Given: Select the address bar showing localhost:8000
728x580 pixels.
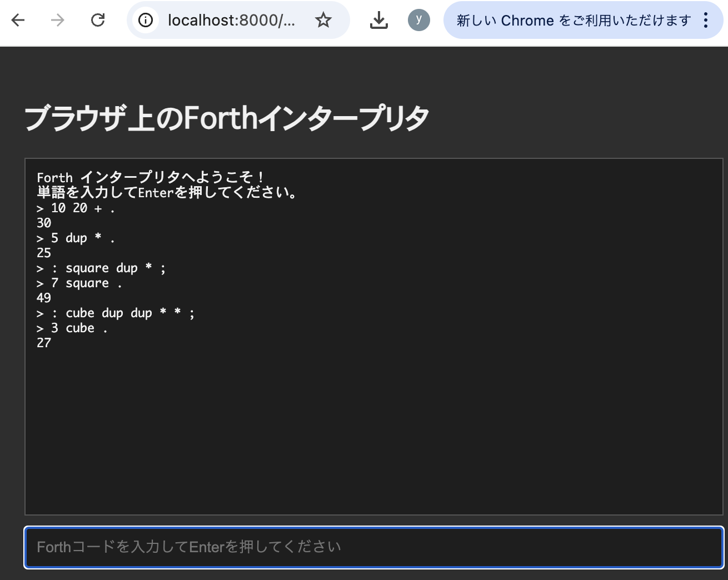Looking at the screenshot, I should (x=233, y=21).
